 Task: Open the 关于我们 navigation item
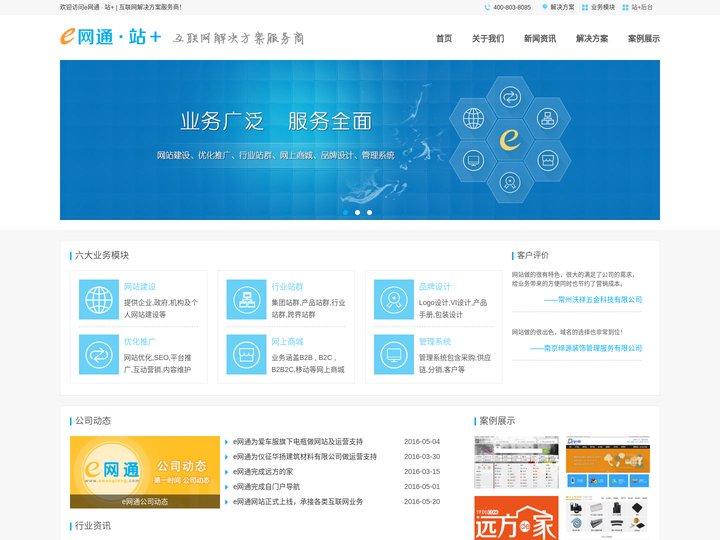point(488,39)
